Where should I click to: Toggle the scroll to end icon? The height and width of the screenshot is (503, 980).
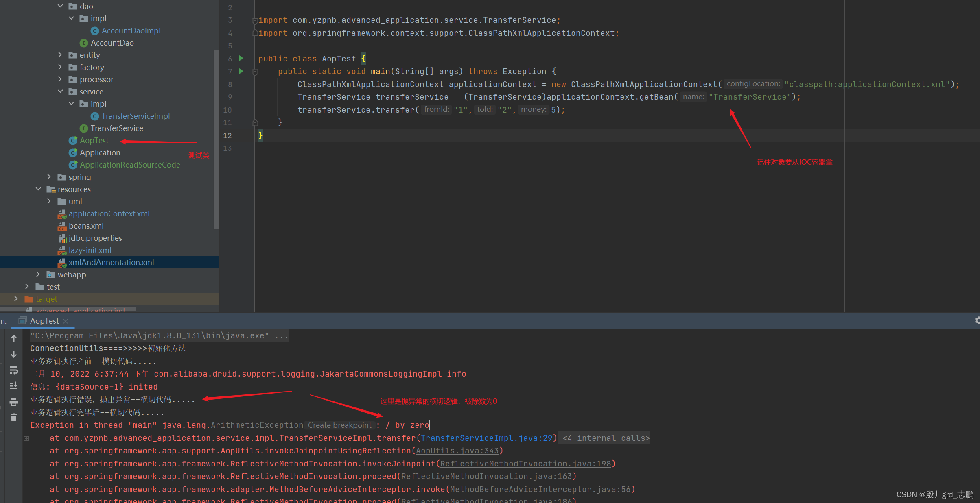(x=14, y=385)
